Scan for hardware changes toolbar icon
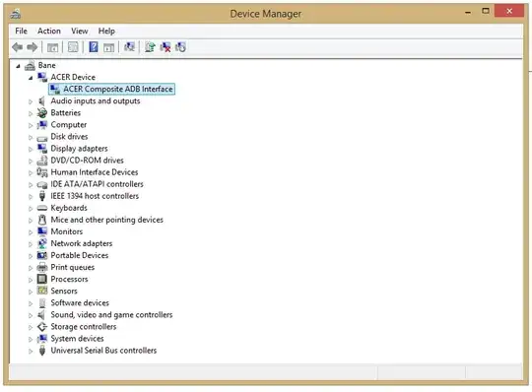Image resolution: width=532 pixels, height=392 pixels. (129, 47)
